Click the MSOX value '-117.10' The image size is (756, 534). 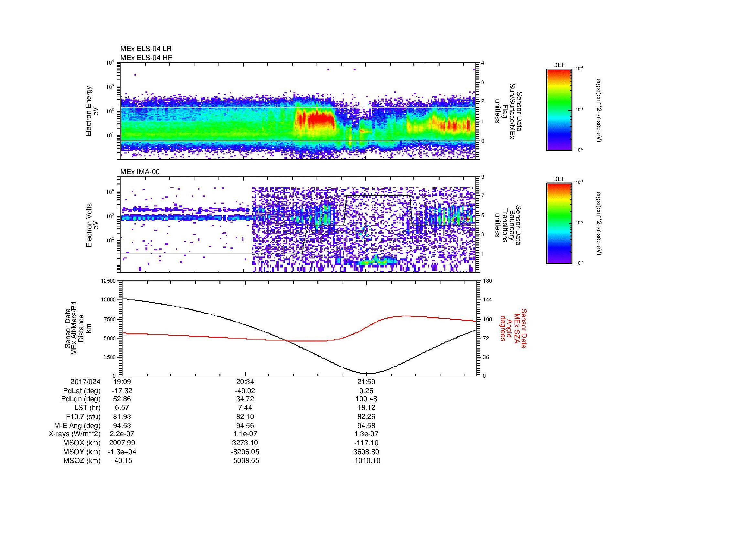(x=366, y=443)
